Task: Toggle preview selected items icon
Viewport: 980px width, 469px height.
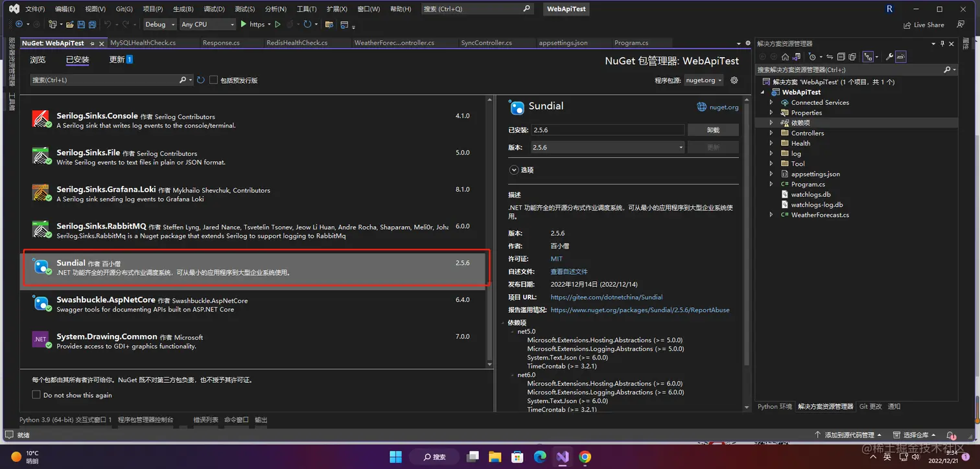Action: [901, 57]
